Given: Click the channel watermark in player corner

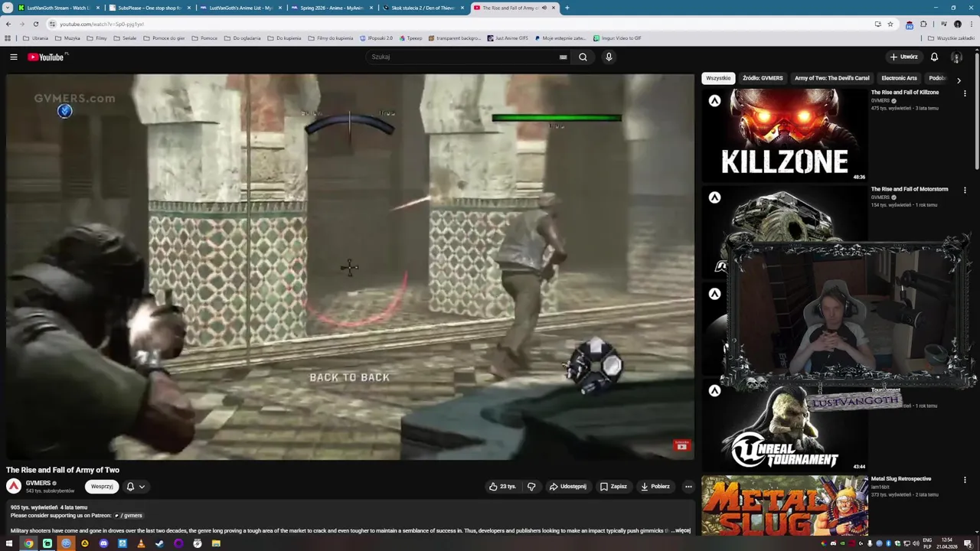Looking at the screenshot, I should [x=681, y=445].
